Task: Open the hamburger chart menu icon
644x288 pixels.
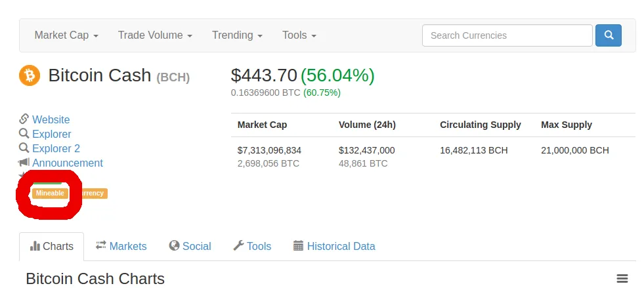Action: (x=622, y=279)
